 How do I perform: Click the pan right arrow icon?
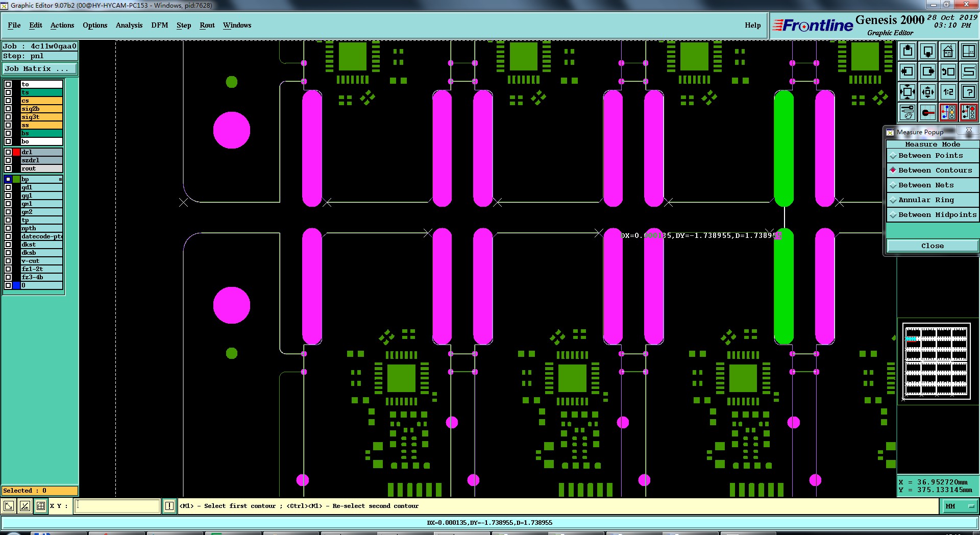(928, 71)
